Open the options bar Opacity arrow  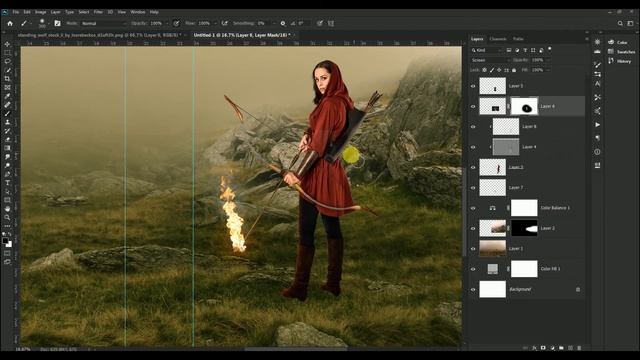(x=167, y=23)
